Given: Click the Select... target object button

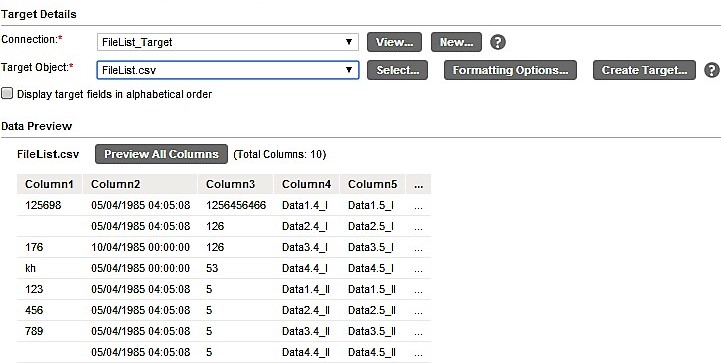Looking at the screenshot, I should (x=397, y=70).
